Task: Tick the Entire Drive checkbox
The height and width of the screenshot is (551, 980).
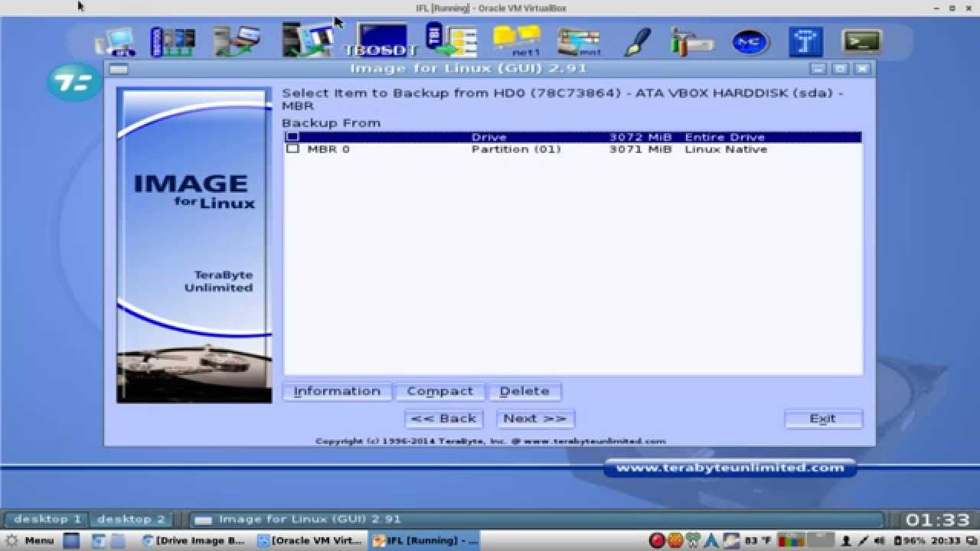Action: [292, 137]
